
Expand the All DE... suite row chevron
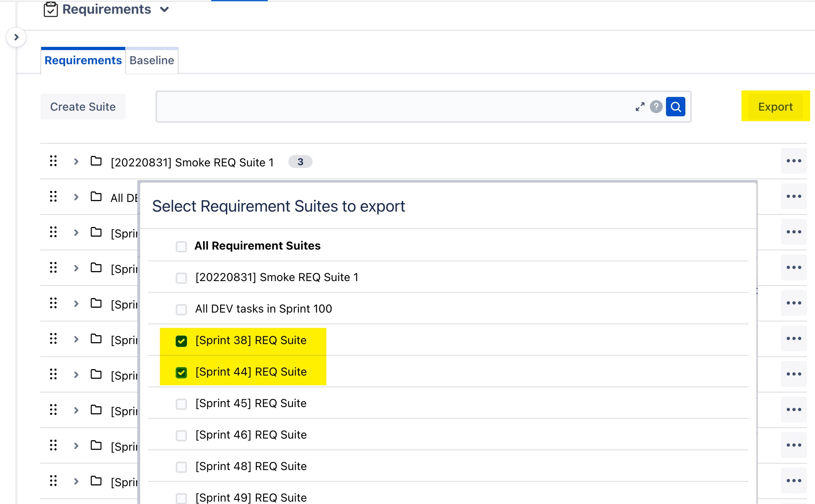coord(76,197)
